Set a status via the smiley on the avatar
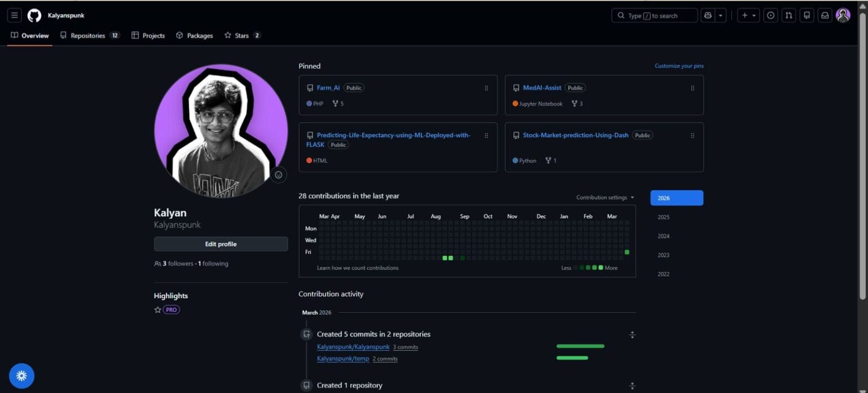868x393 pixels. click(278, 174)
